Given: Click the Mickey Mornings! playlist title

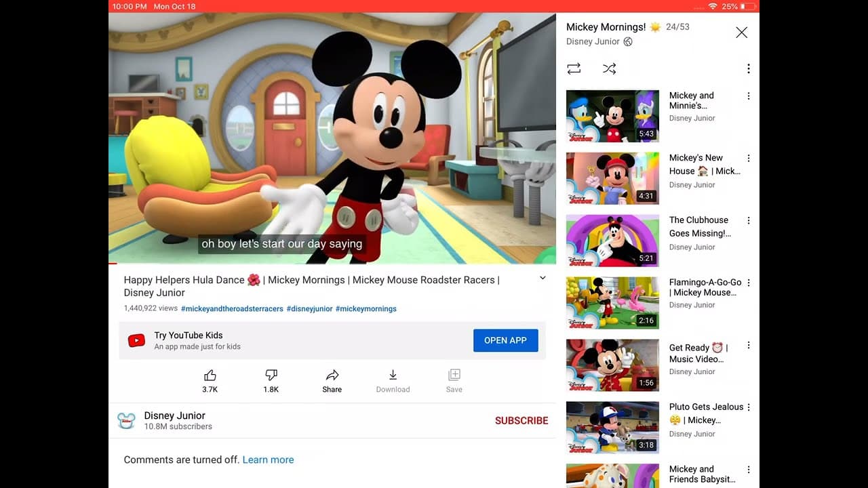Looking at the screenshot, I should click(606, 27).
